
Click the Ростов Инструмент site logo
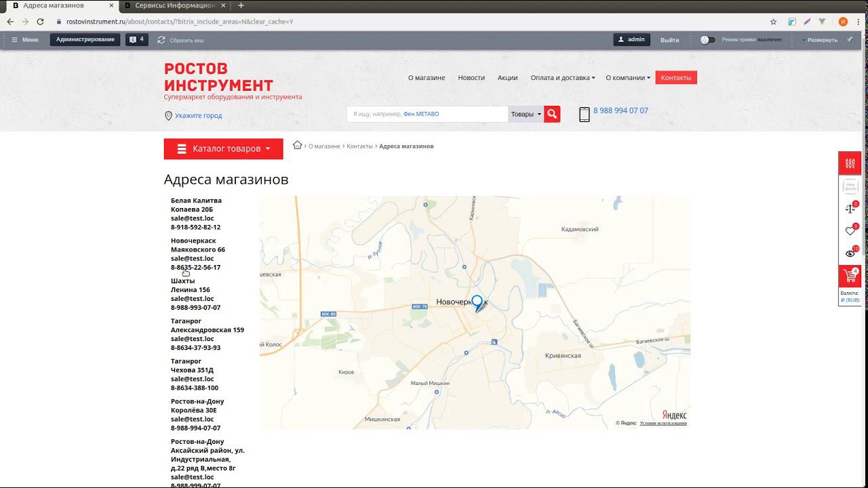[x=218, y=77]
